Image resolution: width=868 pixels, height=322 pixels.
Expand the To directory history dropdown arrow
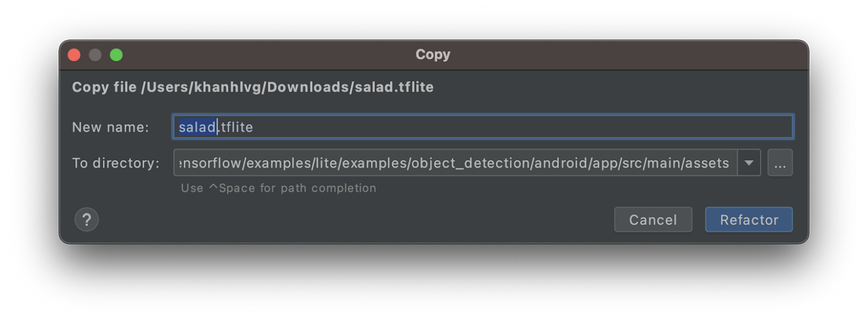tap(749, 163)
